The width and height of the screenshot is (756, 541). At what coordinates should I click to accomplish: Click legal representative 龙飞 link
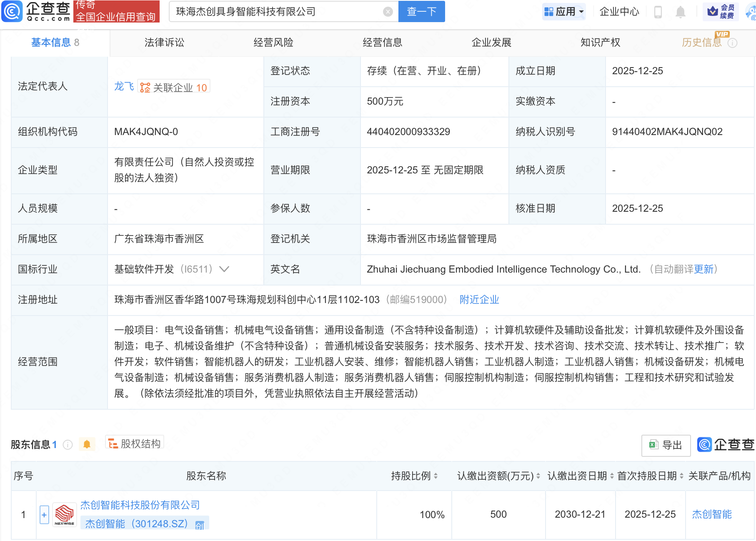tap(123, 86)
